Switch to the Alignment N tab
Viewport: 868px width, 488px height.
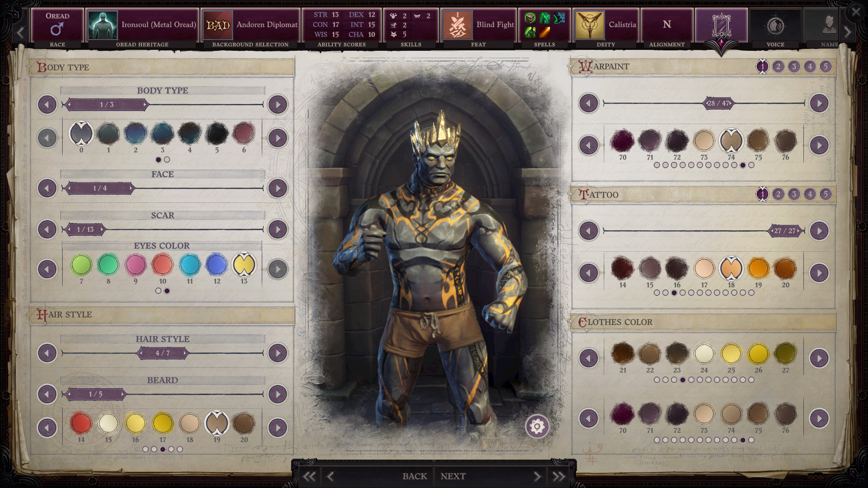pyautogui.click(x=666, y=24)
